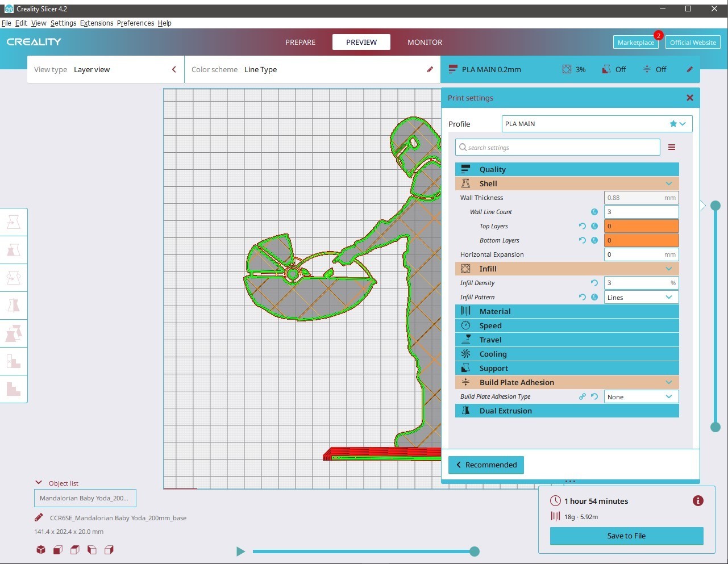Open the Build Plate Adhesion Type dropdown

click(641, 396)
